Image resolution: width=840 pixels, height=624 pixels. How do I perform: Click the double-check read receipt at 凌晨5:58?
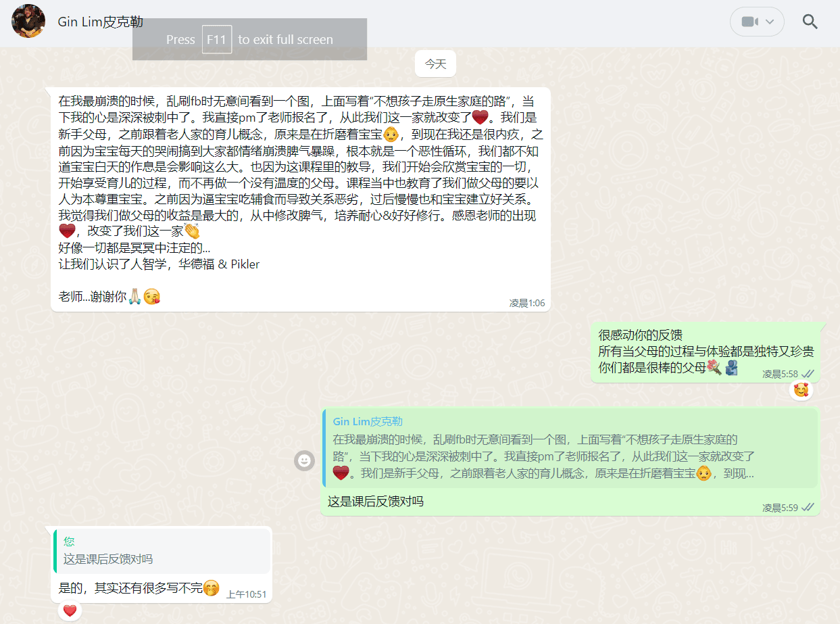(808, 374)
